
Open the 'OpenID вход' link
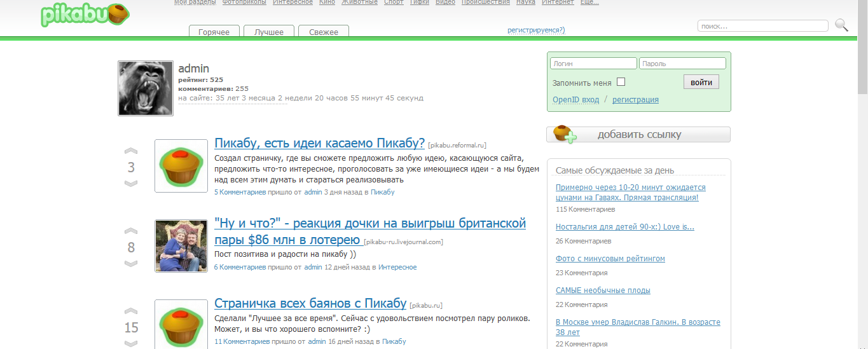pos(575,100)
